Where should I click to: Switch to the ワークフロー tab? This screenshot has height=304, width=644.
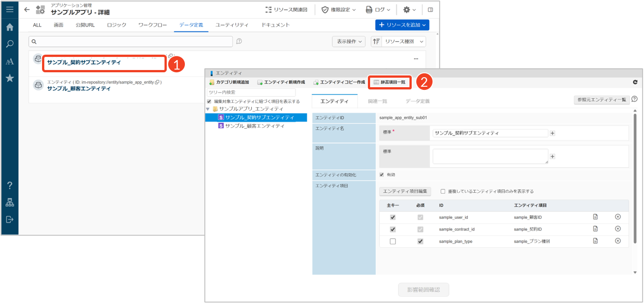tap(152, 25)
